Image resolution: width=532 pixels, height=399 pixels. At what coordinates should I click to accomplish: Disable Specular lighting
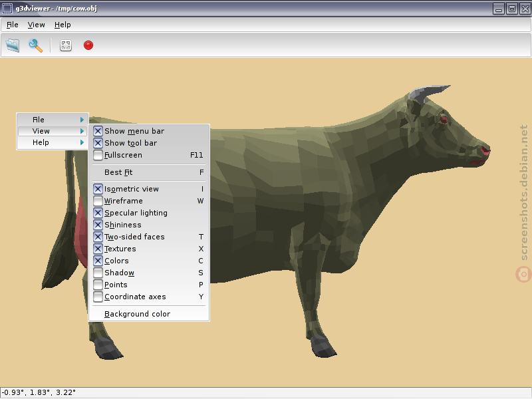coord(149,213)
